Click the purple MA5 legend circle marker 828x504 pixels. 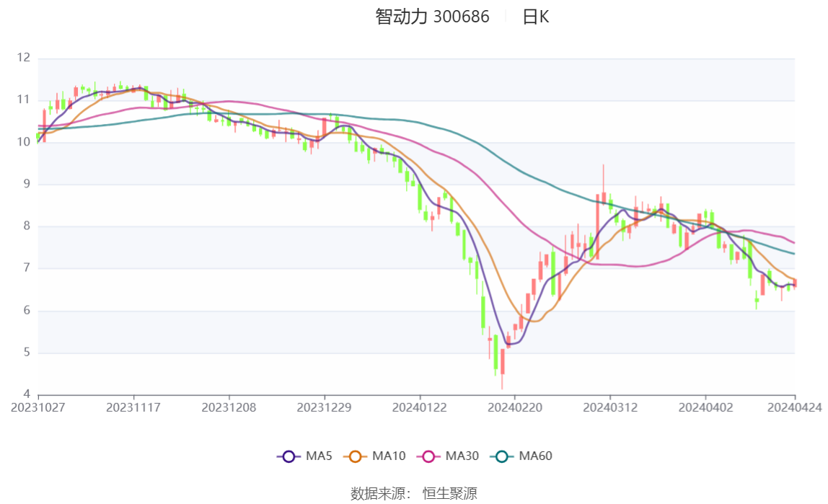click(289, 456)
